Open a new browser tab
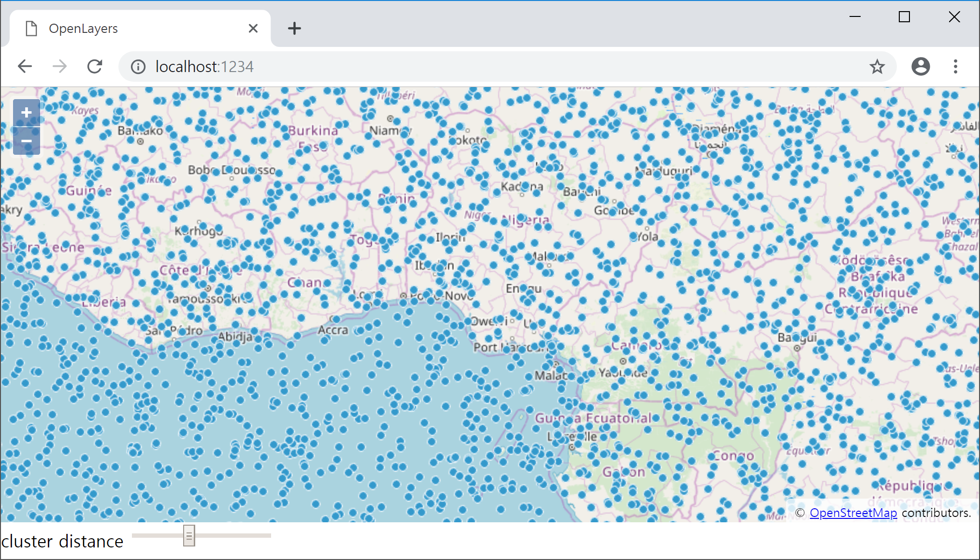 coord(294,29)
